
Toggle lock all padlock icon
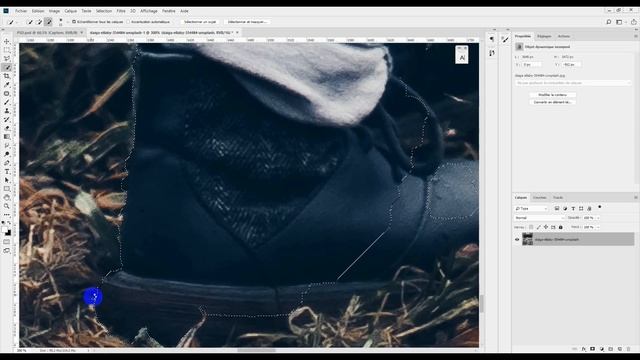click(561, 227)
